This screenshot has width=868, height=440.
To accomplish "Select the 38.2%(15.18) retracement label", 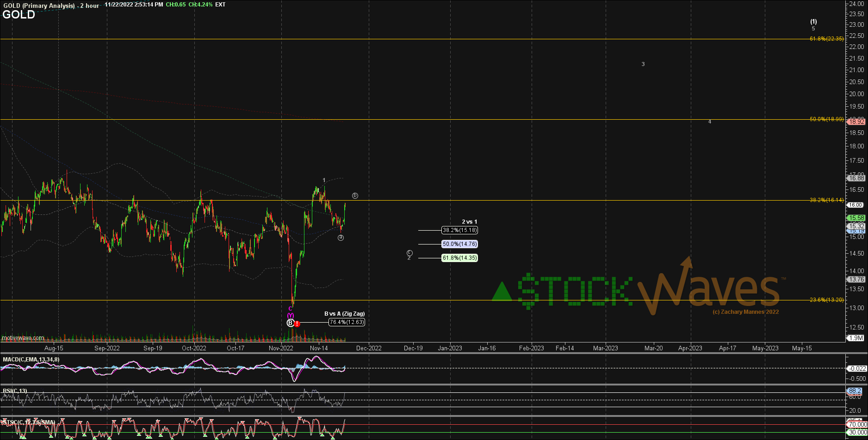I will pos(459,230).
